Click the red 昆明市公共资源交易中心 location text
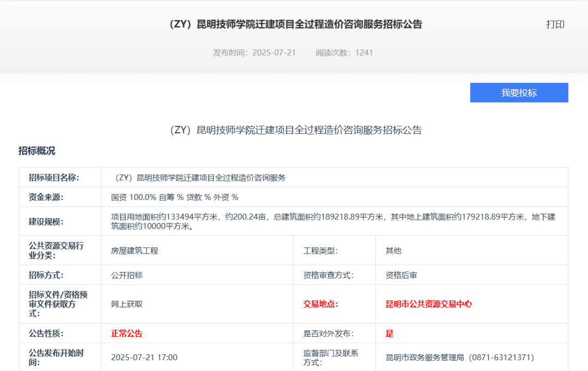 coord(429,304)
